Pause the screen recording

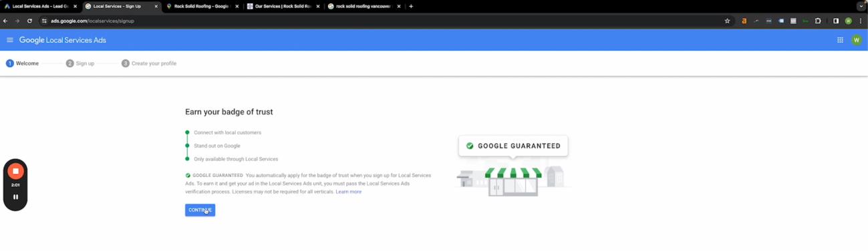[x=15, y=197]
